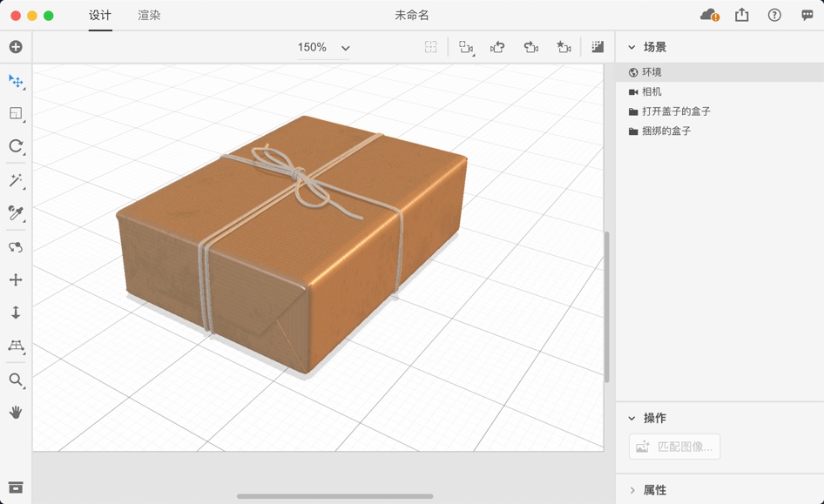
Task: Click the 匹配图像 button
Action: 673,446
